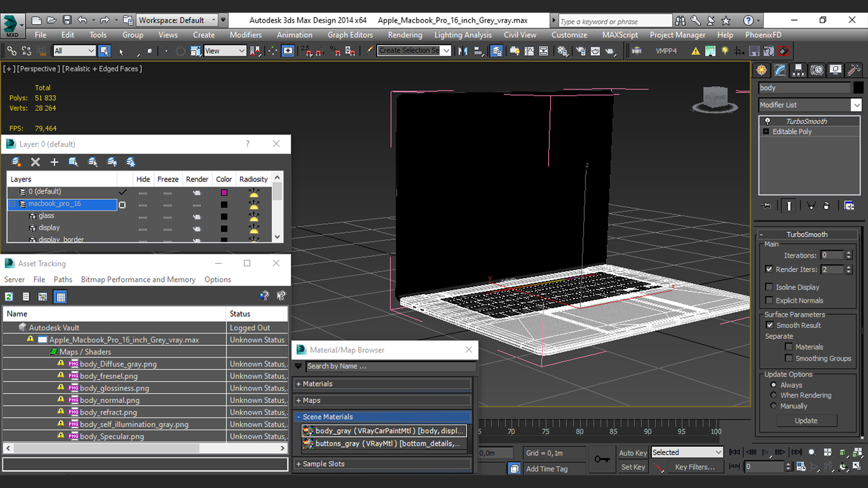
Task: Open the Display command panel tab
Action: pyautogui.click(x=835, y=70)
